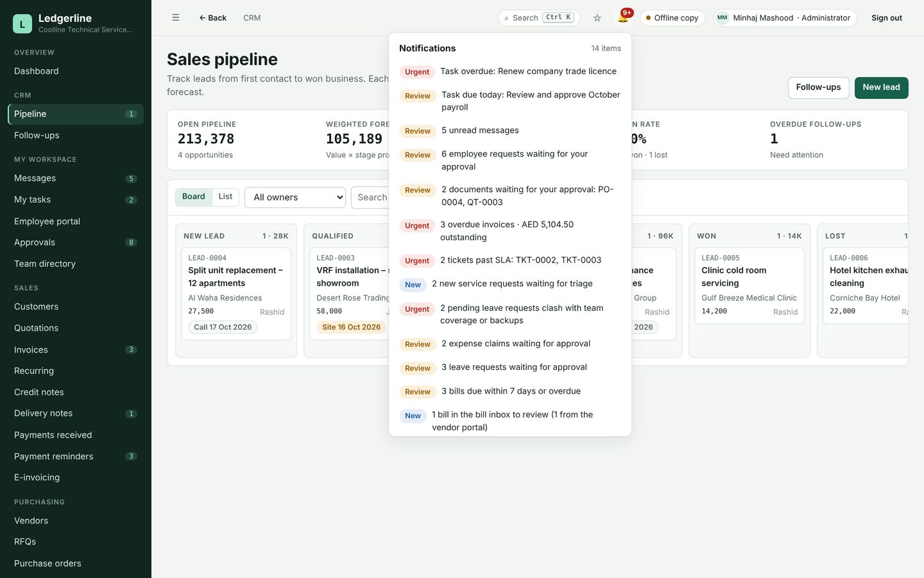The width and height of the screenshot is (924, 578).
Task: Open the notifications bell icon
Action: coord(623,17)
